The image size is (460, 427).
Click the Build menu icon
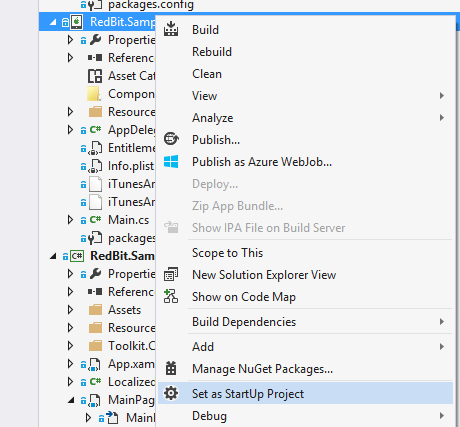[171, 29]
